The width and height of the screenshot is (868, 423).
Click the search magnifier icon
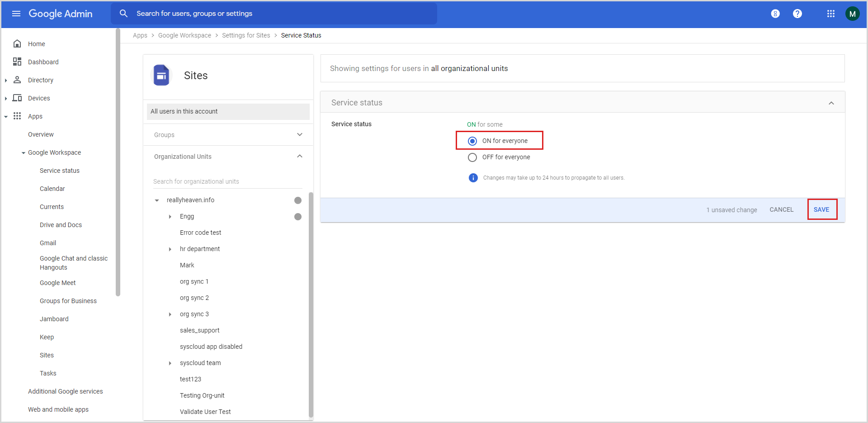click(123, 14)
